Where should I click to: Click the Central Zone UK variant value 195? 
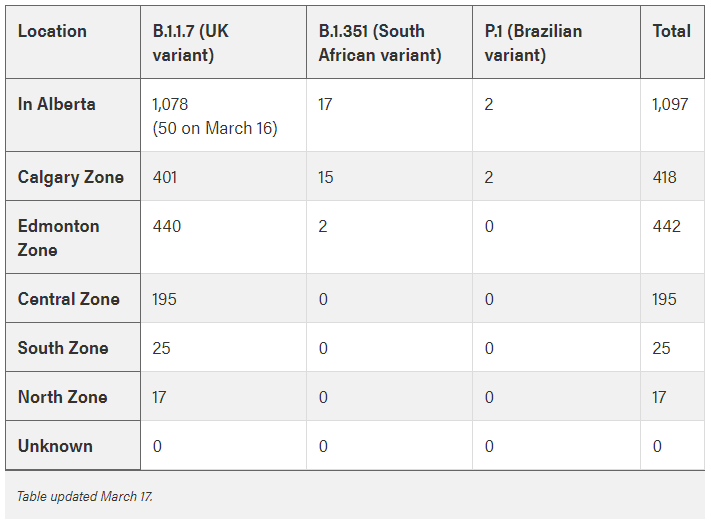pyautogui.click(x=166, y=299)
